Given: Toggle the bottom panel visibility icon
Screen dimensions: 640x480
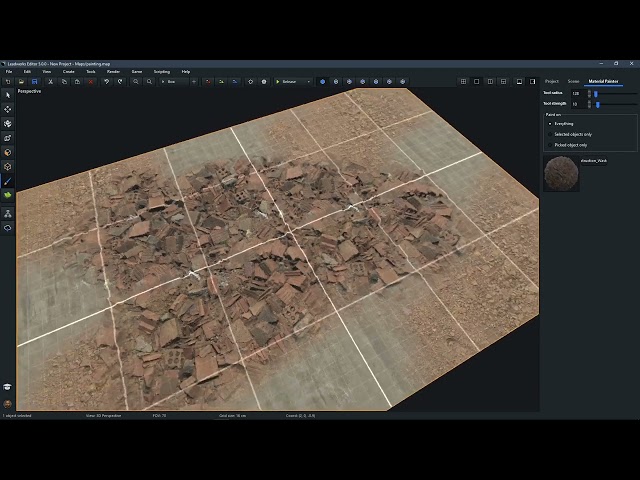Looking at the screenshot, I should point(519,82).
